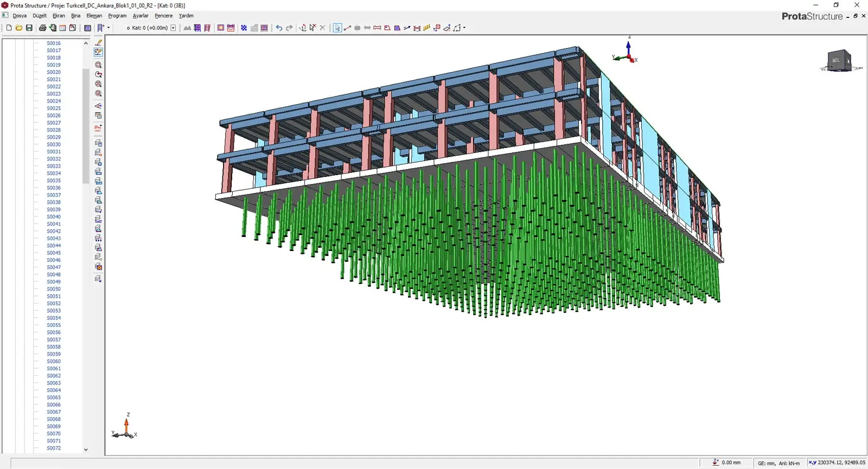This screenshot has height=469, width=868.
Task: Open the Ayarlar menu
Action: point(141,16)
